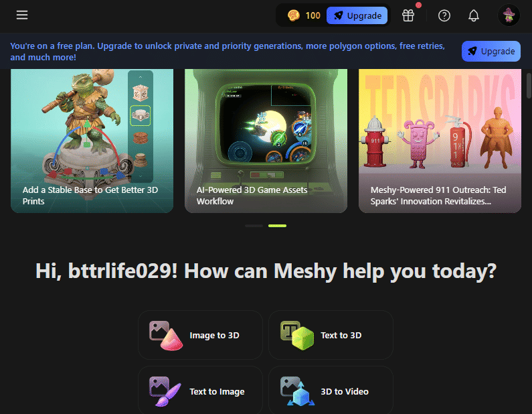
Task: Show notifications via the bell icon
Action: coord(474,15)
